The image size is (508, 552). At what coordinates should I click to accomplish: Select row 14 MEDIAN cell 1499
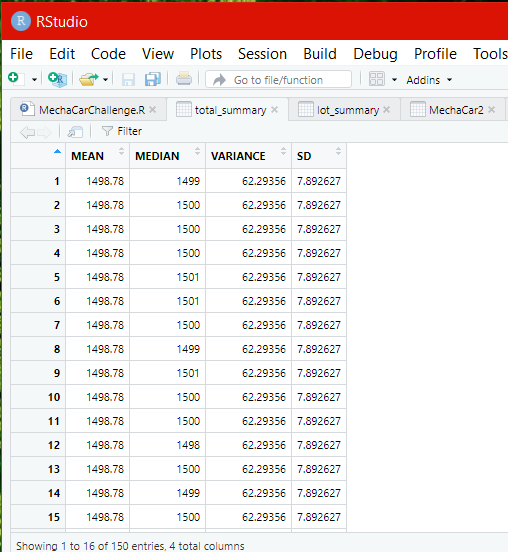(168, 493)
